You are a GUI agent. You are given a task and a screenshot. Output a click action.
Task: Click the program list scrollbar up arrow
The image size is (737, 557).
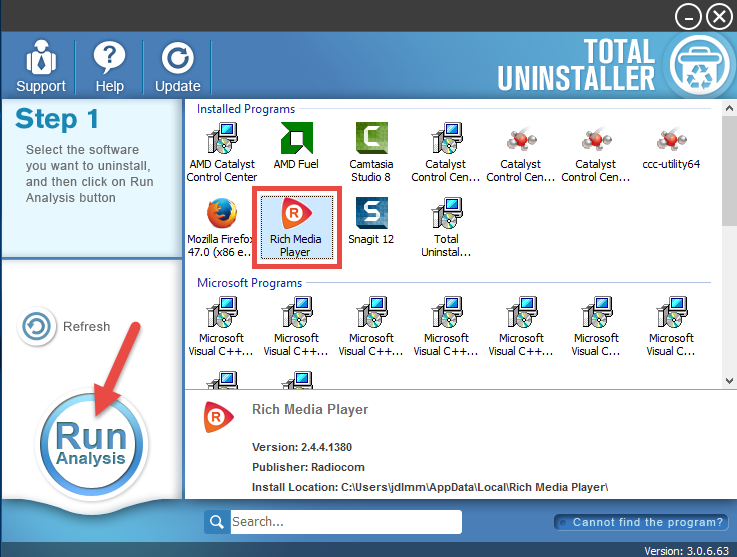[x=729, y=109]
